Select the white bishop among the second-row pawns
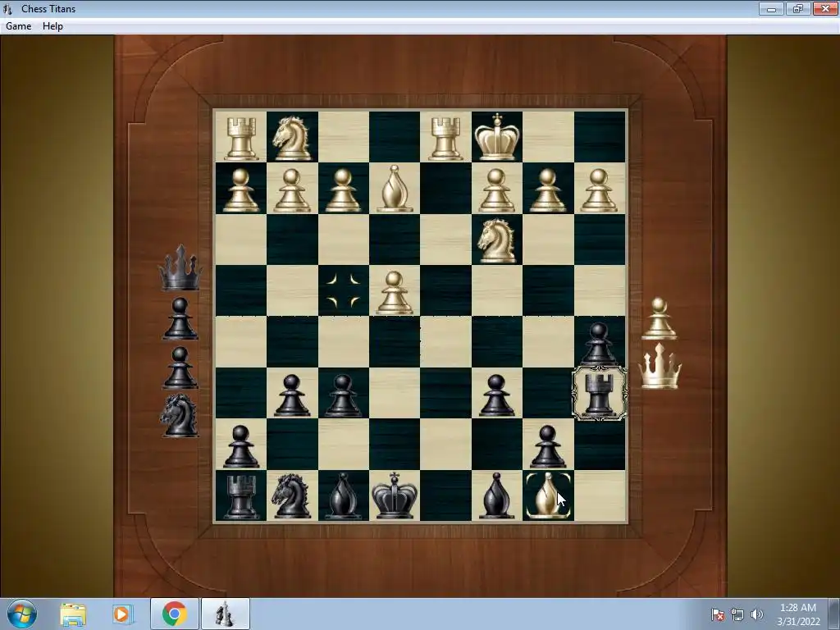Image resolution: width=840 pixels, height=630 pixels. coord(395,188)
